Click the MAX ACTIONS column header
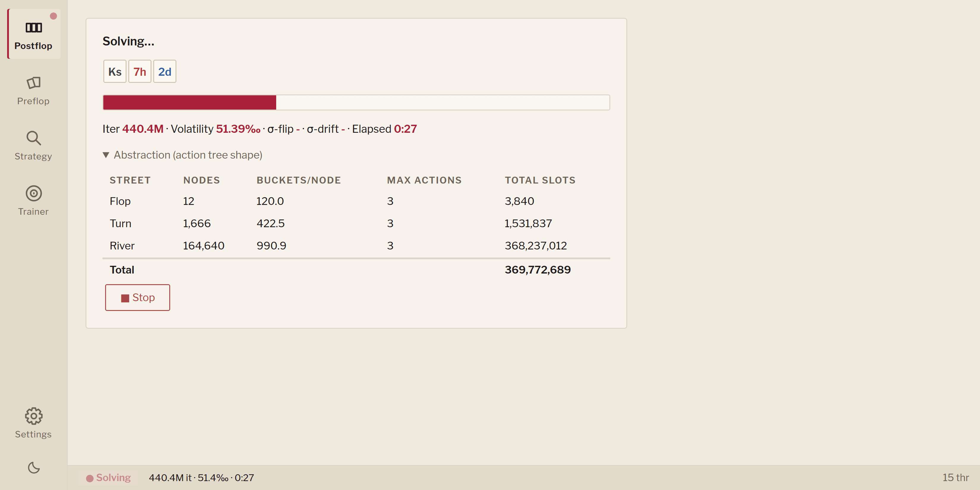Viewport: 980px width, 490px height. 424,180
